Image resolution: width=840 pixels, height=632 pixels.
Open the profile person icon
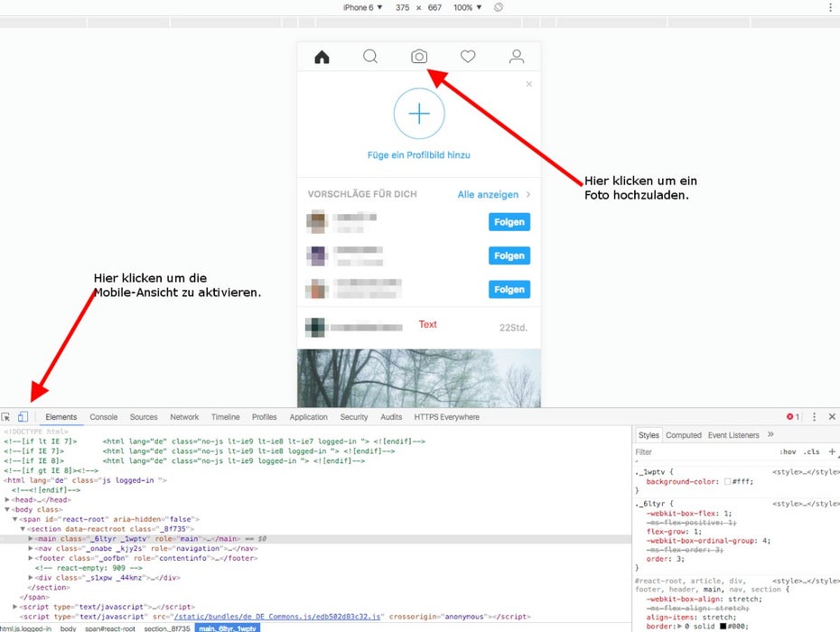pyautogui.click(x=517, y=56)
